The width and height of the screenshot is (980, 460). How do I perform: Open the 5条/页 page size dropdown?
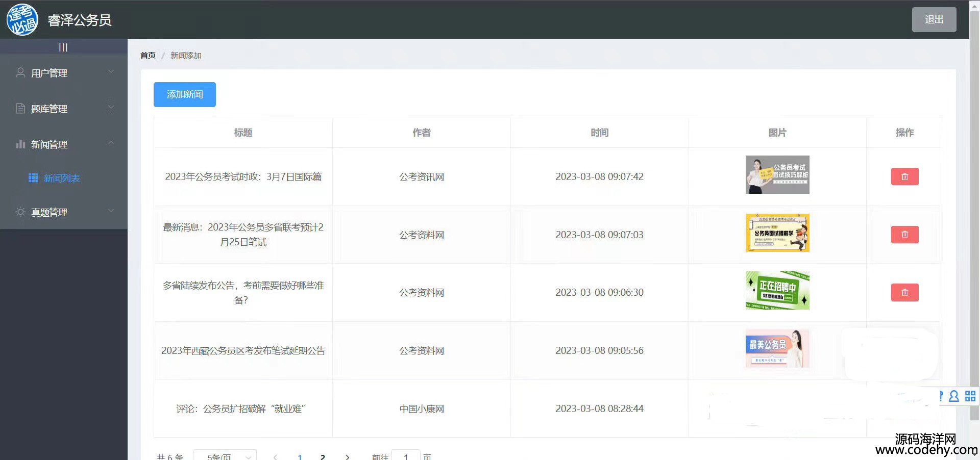point(225,455)
